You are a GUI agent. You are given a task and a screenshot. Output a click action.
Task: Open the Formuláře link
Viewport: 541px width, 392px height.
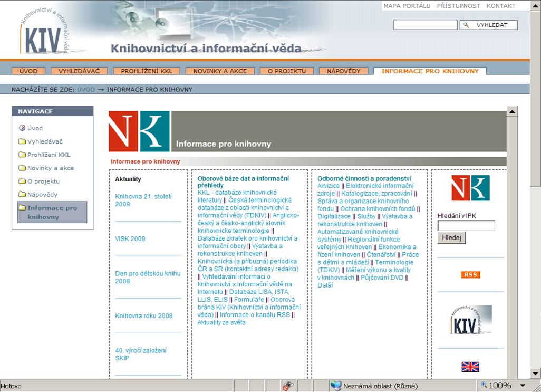249,300
